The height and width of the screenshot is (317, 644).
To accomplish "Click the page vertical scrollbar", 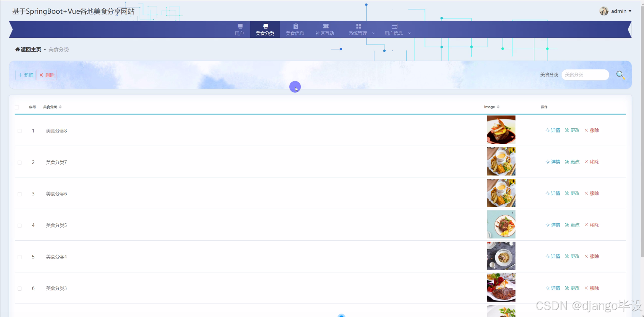I will point(642,131).
